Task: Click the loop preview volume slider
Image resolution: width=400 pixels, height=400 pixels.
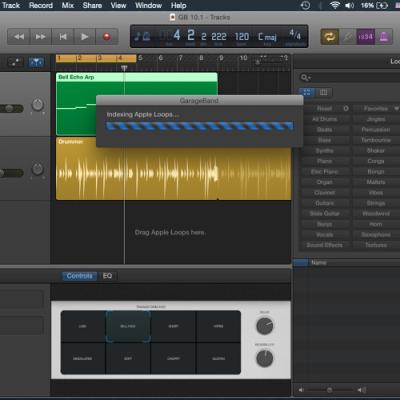Action: coord(330,390)
